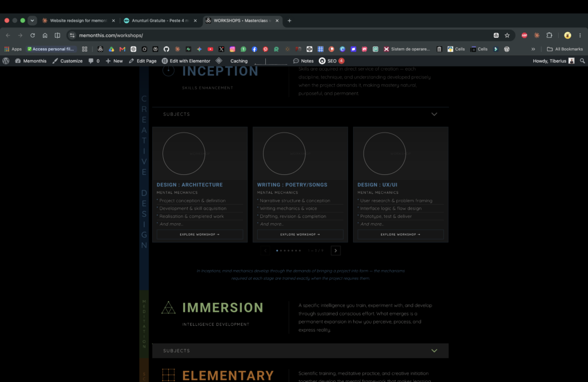Click the DESIGN : ARCHITECTURE card title
This screenshot has width=588, height=382.
[x=189, y=185]
